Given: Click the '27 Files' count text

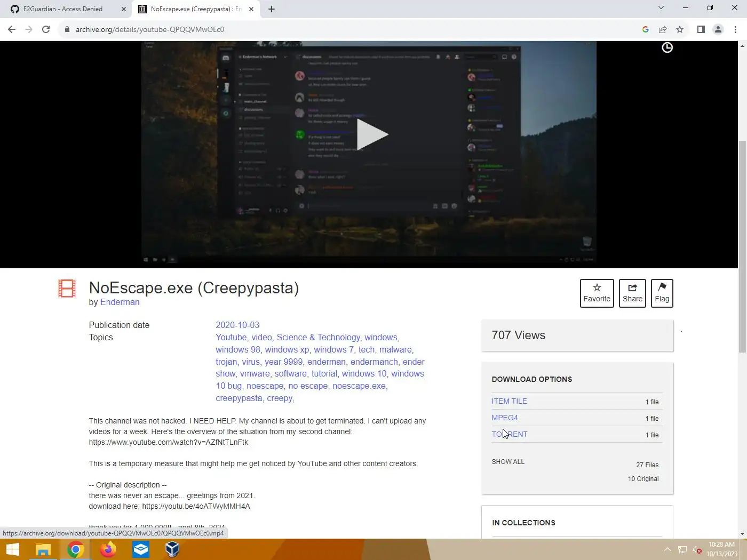Looking at the screenshot, I should coord(647,465).
